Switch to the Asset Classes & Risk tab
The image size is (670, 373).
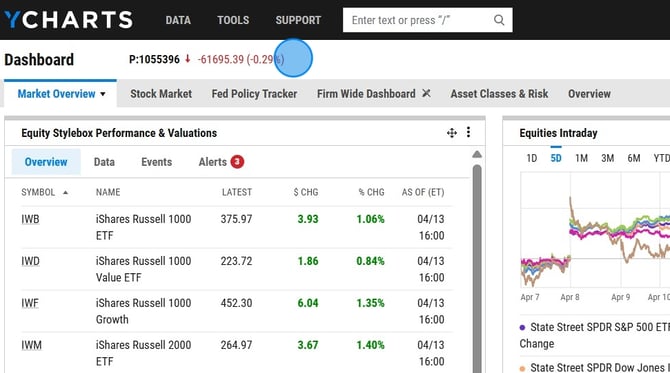pos(499,94)
